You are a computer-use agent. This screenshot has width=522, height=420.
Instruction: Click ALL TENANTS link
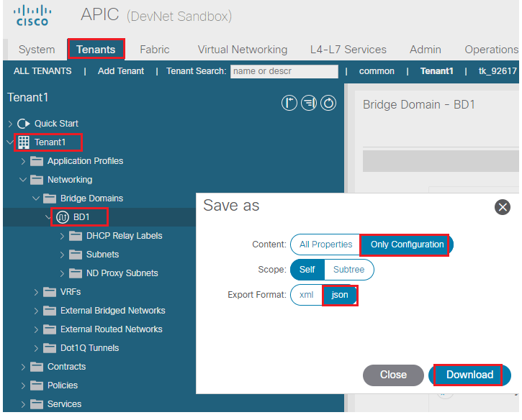(x=42, y=71)
